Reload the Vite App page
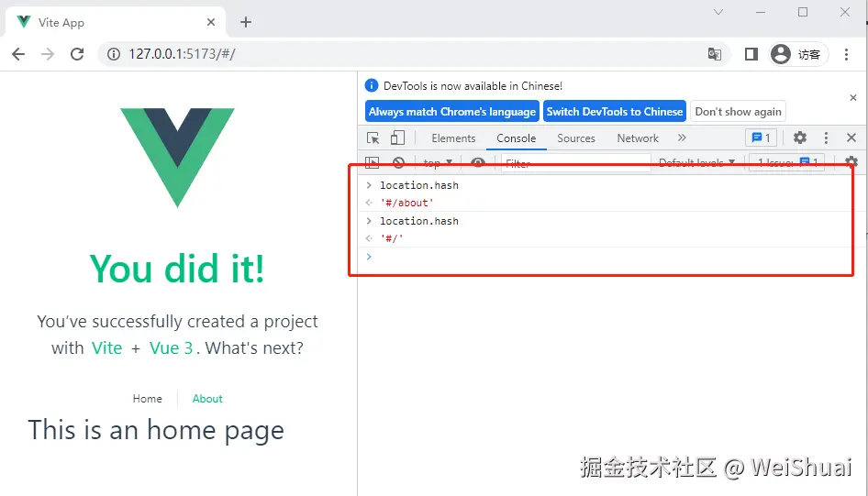 [x=77, y=54]
